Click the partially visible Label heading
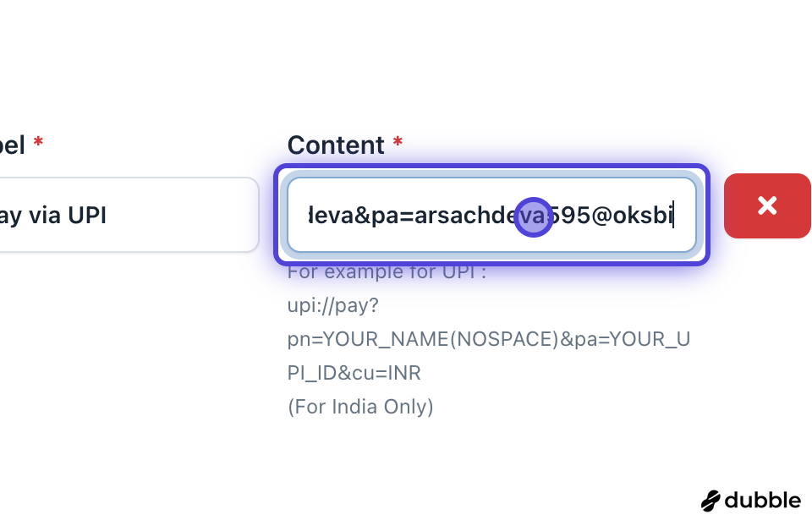Image resolution: width=812 pixels, height=520 pixels. tap(12, 145)
